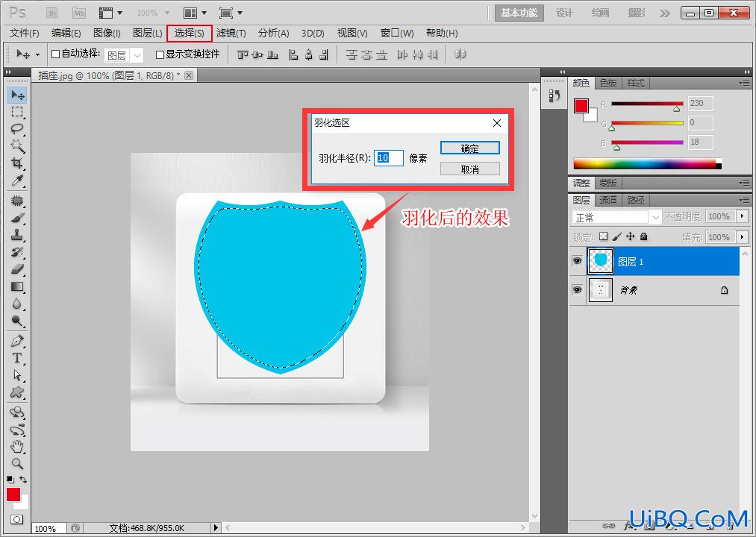Select the Dodge tool
The width and height of the screenshot is (756, 537).
(x=17, y=321)
